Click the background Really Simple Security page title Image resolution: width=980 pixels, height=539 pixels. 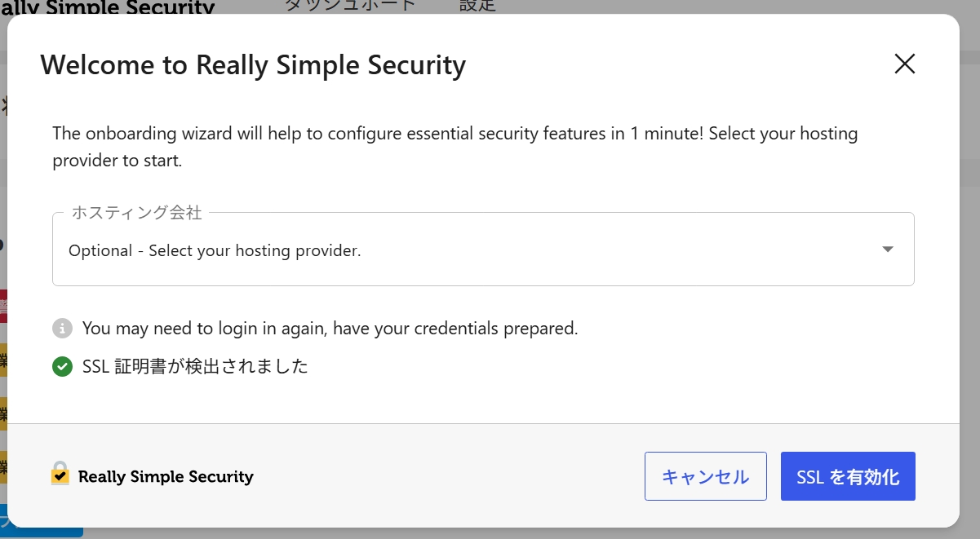click(x=108, y=8)
